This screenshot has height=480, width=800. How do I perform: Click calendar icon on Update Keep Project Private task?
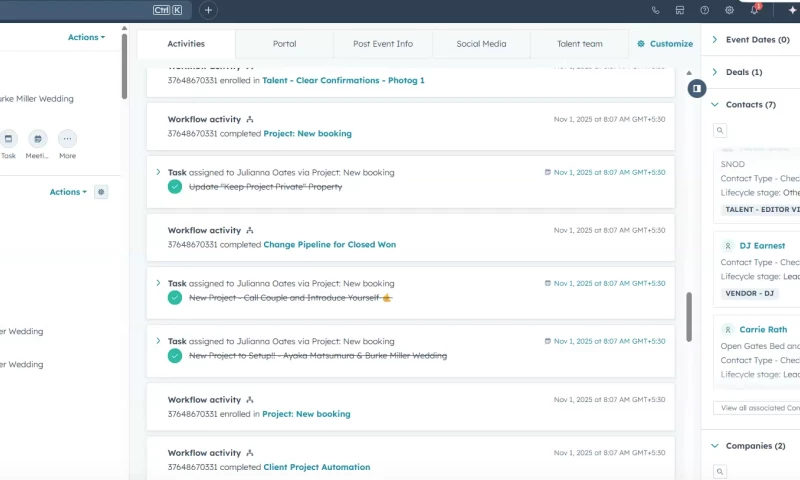tap(547, 172)
